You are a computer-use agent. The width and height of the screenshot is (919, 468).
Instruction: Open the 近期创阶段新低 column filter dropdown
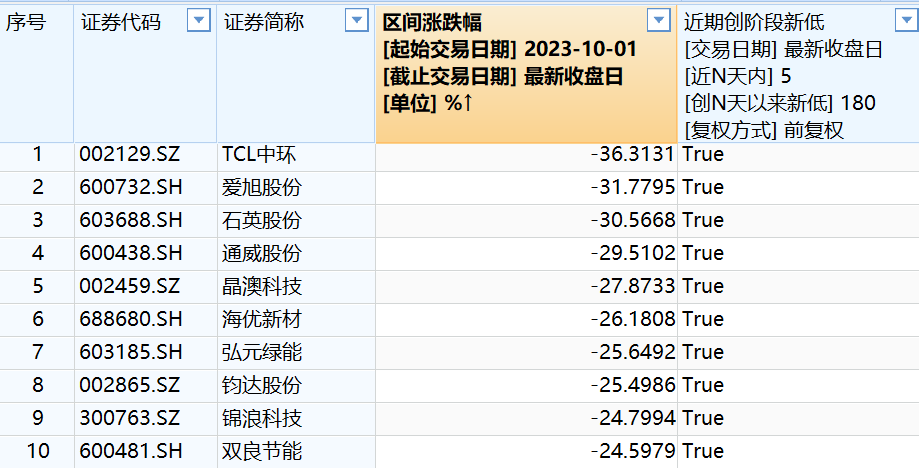(x=907, y=21)
